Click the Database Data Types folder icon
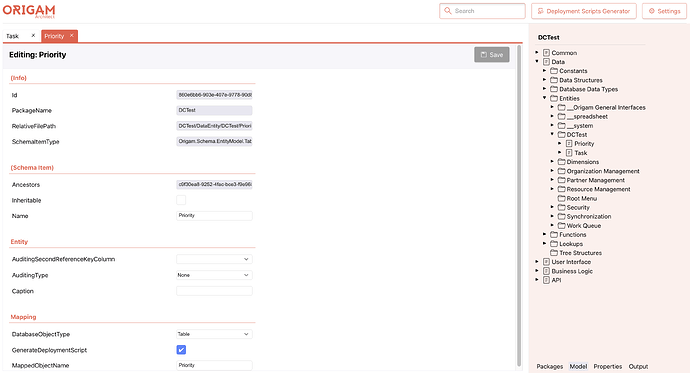This screenshot has width=690, height=373. tap(554, 89)
